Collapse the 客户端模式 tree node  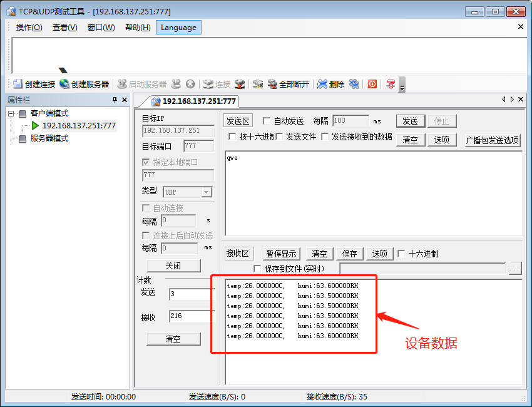pos(11,113)
